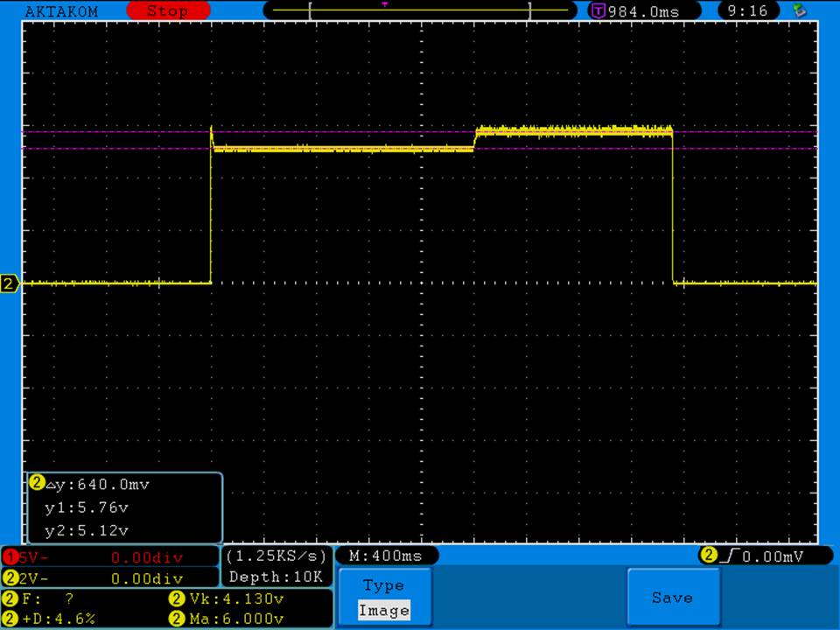840x630 pixels.
Task: Click the memory position overview bar
Action: click(420, 10)
